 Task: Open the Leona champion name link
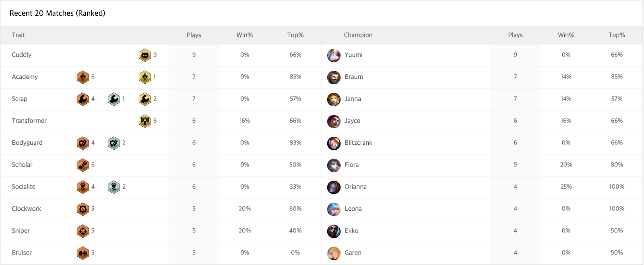click(x=353, y=209)
